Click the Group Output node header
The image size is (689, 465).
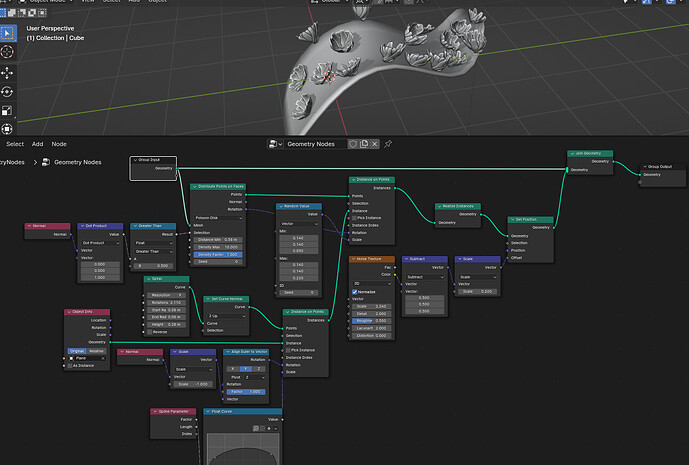click(x=662, y=167)
